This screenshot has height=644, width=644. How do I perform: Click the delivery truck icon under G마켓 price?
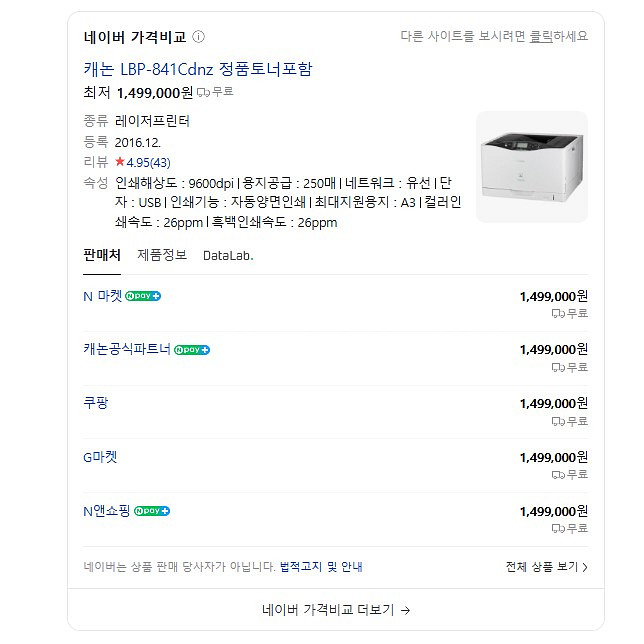(558, 474)
